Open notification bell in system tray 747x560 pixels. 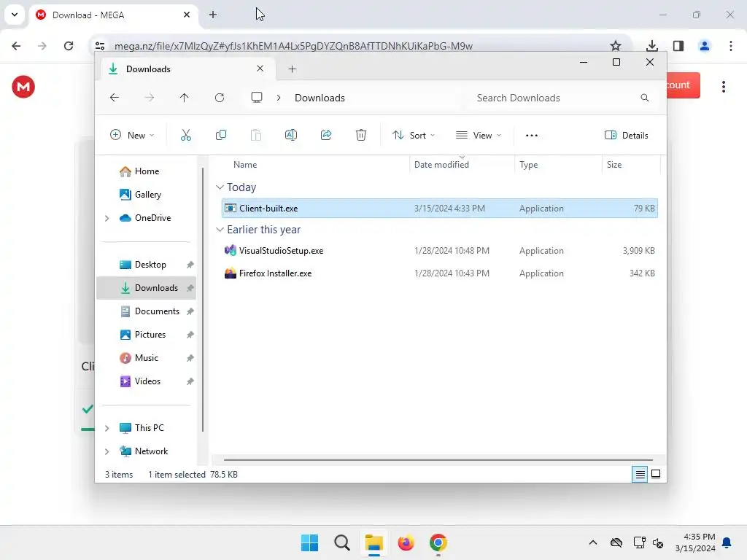727,542
